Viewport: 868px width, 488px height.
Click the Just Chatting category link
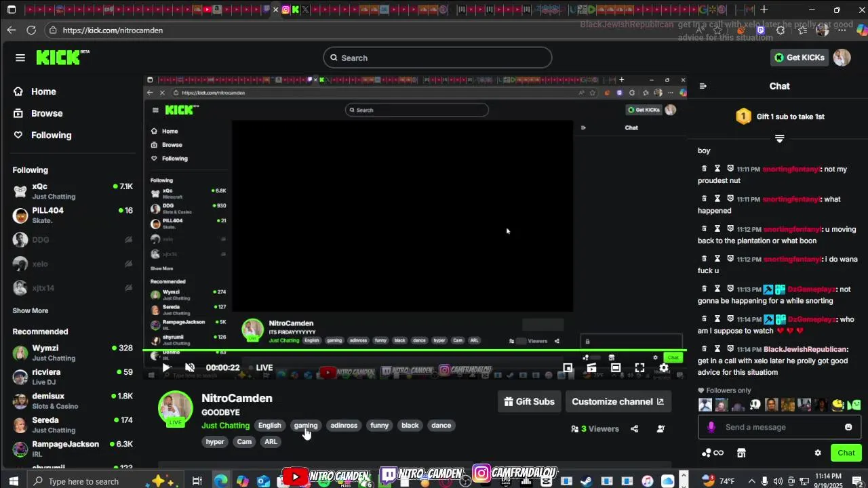(226, 426)
